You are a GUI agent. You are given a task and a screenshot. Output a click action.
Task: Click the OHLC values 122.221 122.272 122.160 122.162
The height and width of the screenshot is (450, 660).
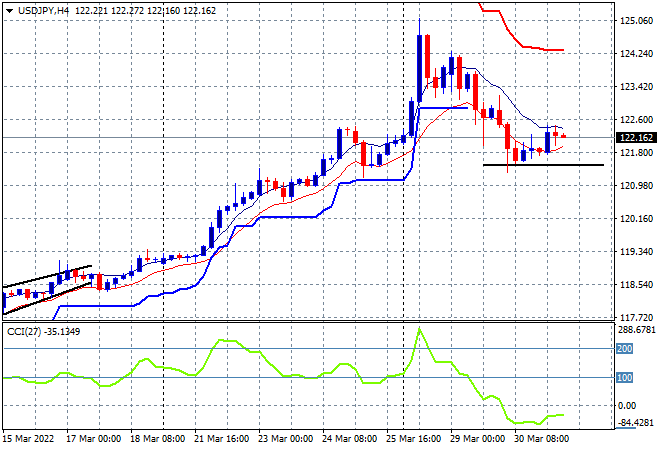tap(145, 11)
